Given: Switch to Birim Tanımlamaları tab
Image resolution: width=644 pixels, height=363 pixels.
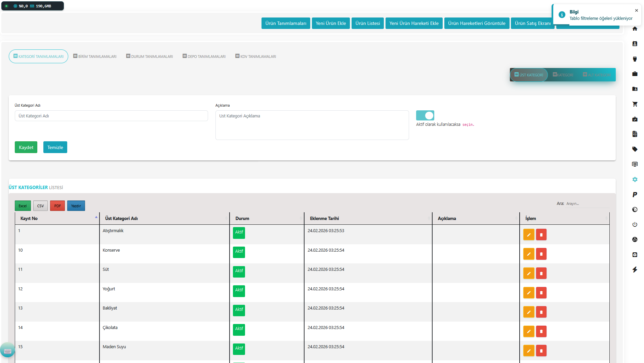Looking at the screenshot, I should tap(95, 57).
